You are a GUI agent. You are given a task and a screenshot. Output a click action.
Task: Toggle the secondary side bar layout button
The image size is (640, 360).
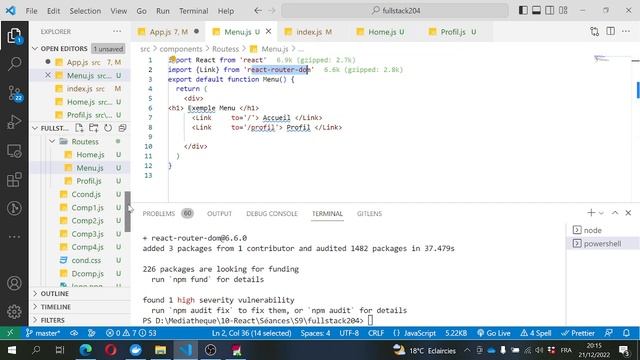coord(550,11)
